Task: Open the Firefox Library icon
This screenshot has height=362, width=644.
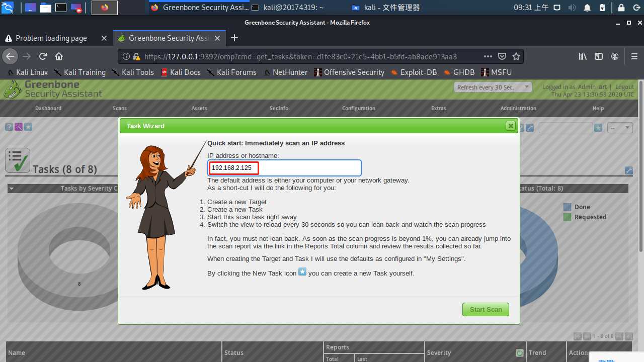Action: [583, 56]
